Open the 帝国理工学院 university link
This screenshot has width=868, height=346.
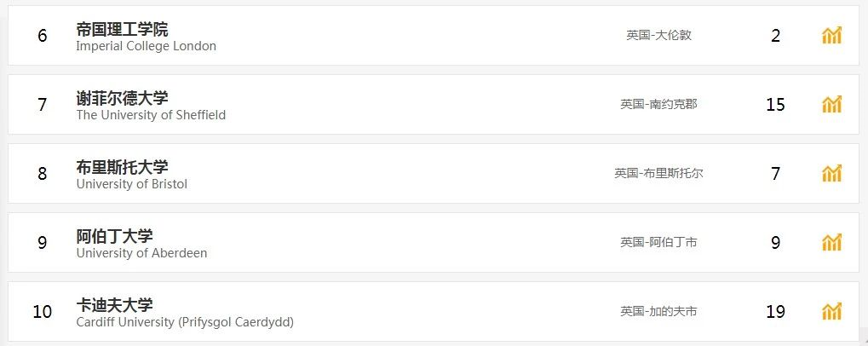coord(122,29)
